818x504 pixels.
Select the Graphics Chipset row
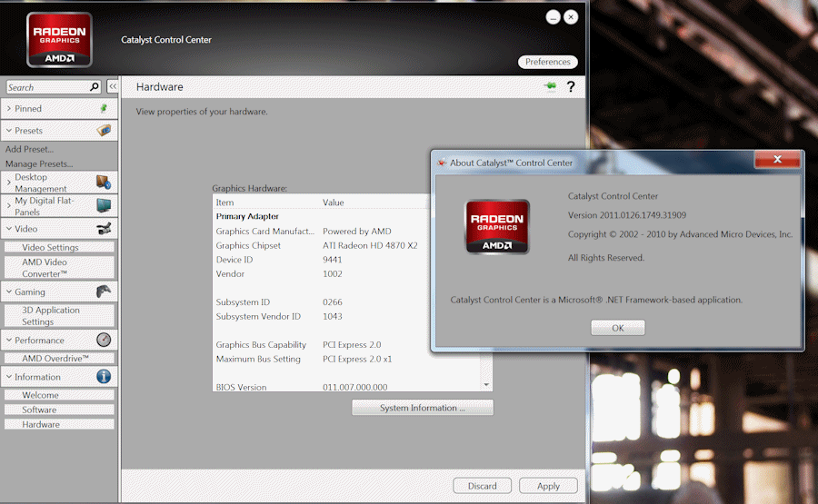coord(321,245)
